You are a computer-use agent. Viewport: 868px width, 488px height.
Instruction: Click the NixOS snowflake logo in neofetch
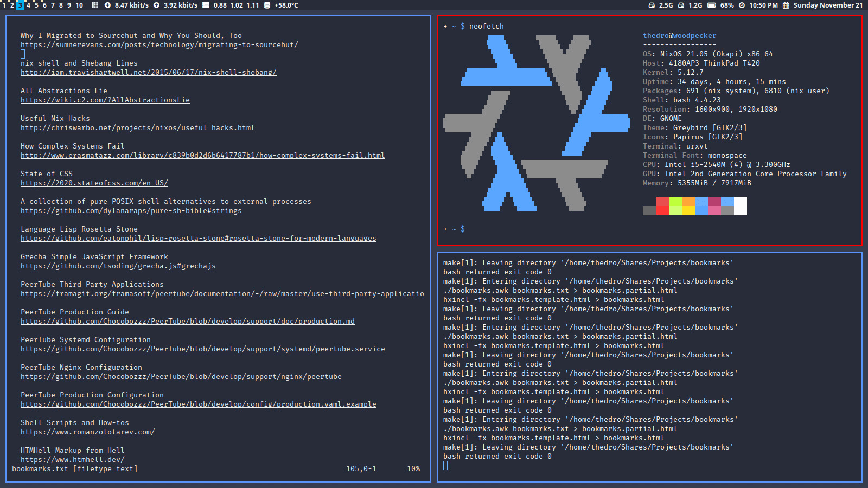[x=537, y=123]
